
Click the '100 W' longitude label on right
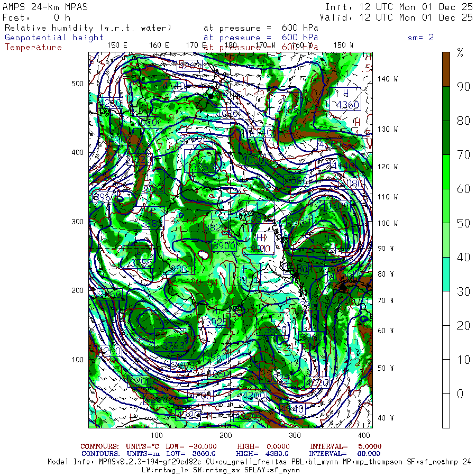387,223
